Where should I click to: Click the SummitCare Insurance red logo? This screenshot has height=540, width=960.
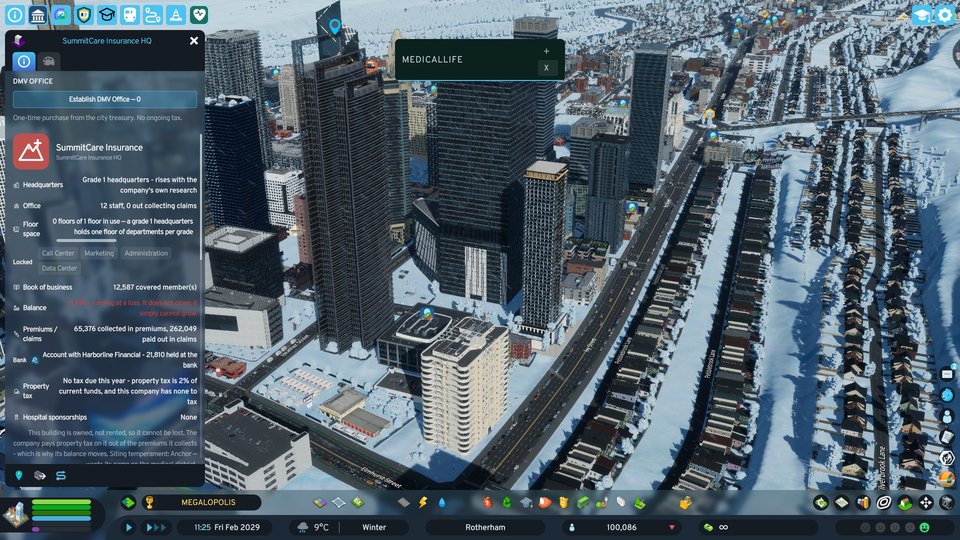31,151
